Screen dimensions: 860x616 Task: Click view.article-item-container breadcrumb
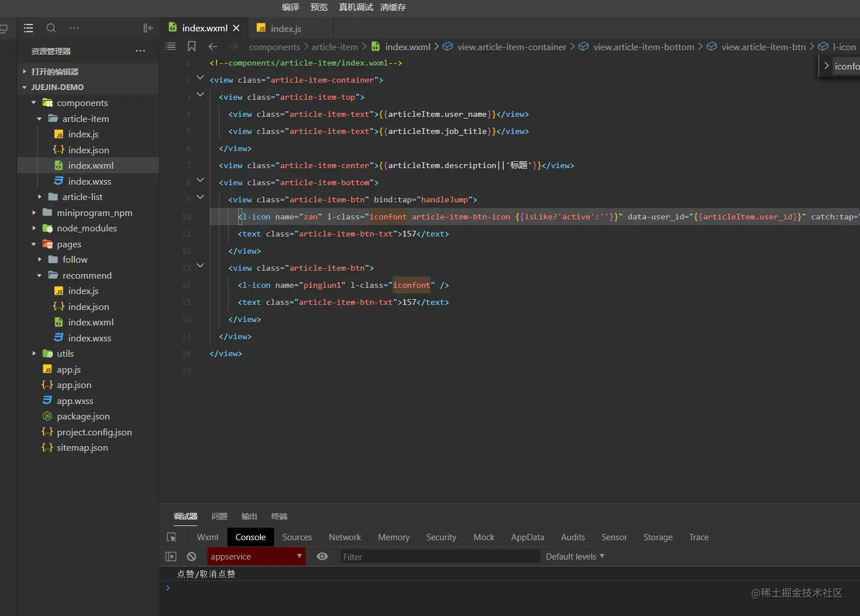point(512,47)
